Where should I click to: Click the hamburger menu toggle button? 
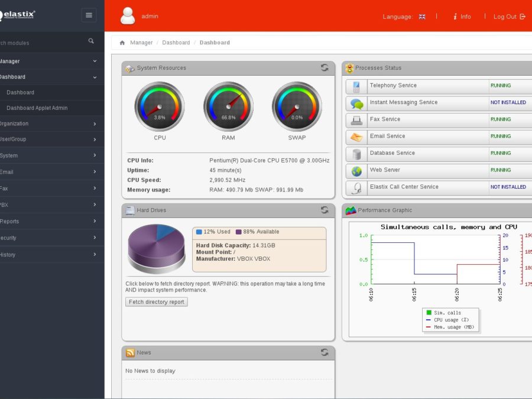click(x=89, y=15)
